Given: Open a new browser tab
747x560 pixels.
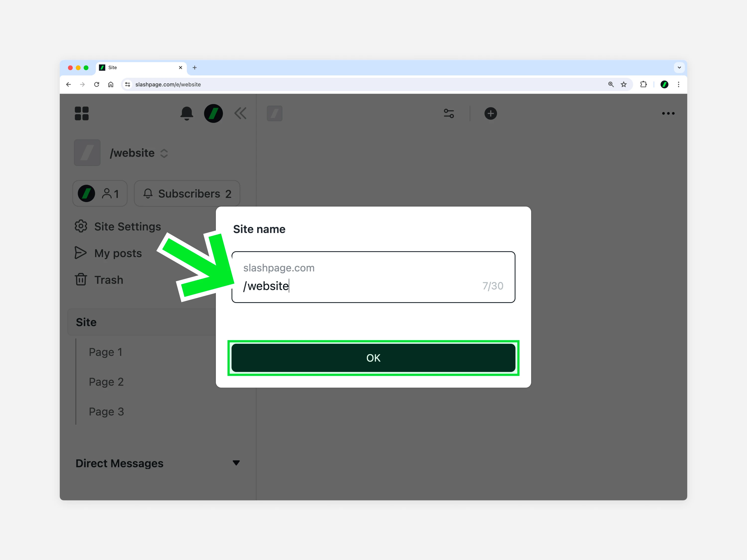Looking at the screenshot, I should 194,67.
